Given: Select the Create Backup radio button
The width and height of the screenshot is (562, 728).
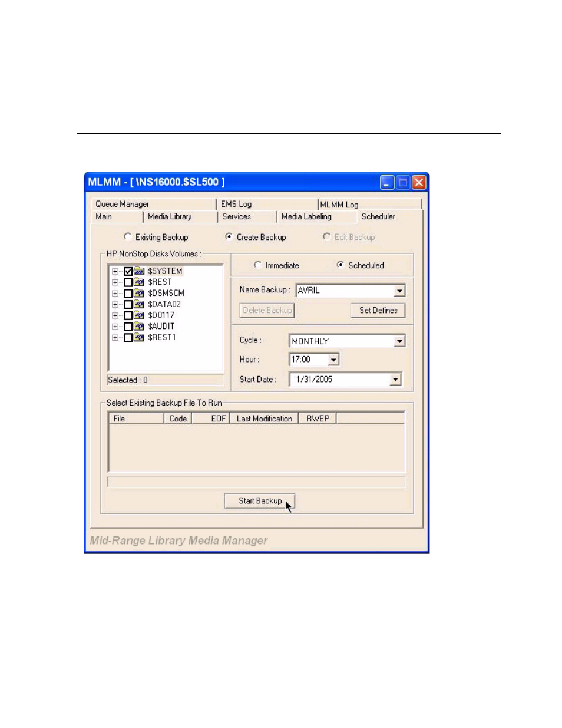Looking at the screenshot, I should tap(229, 236).
